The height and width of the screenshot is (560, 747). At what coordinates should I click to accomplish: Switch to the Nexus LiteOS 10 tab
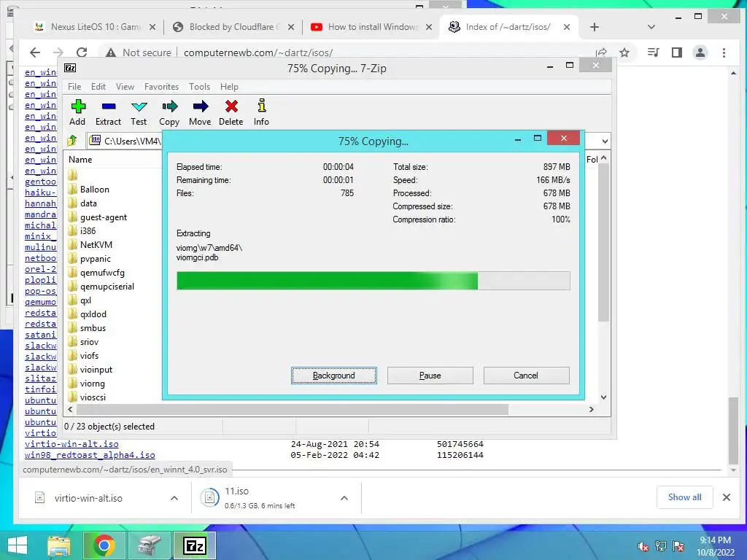pyautogui.click(x=96, y=27)
